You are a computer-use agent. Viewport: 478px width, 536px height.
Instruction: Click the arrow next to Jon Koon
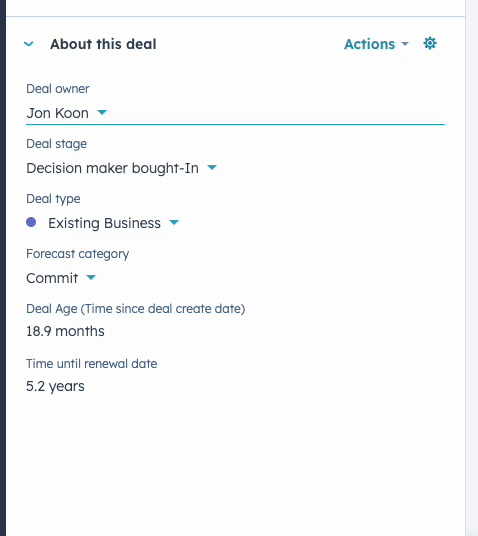[102, 112]
